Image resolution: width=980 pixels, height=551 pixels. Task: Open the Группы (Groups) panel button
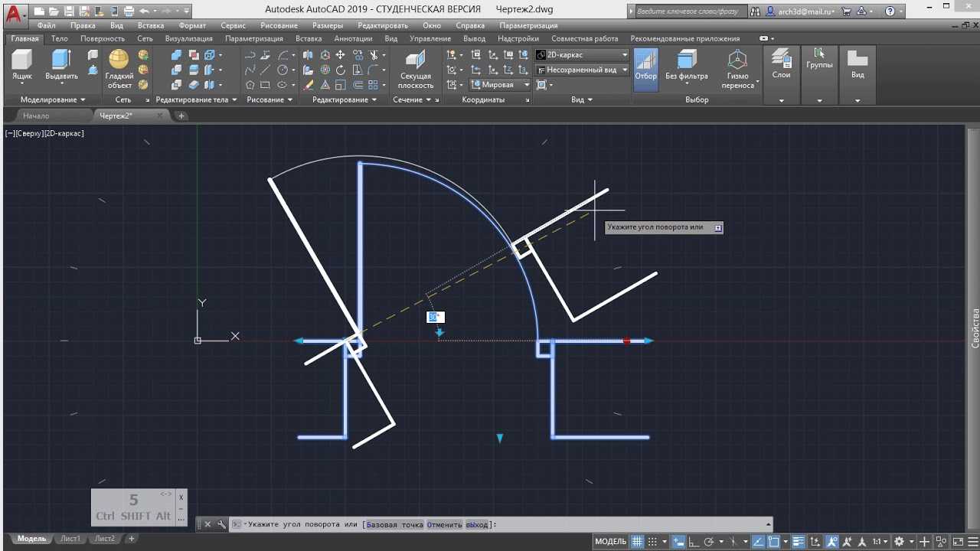click(819, 75)
